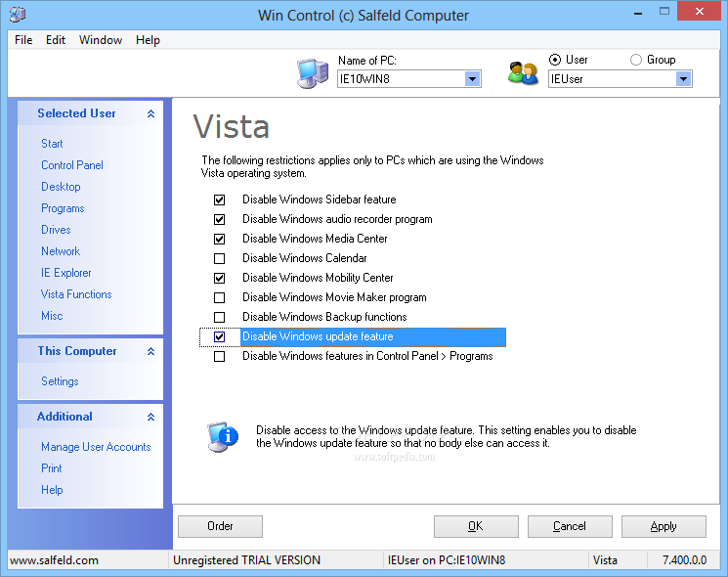Open the IEUser dropdown arrow
The height and width of the screenshot is (577, 728).
pyautogui.click(x=683, y=79)
